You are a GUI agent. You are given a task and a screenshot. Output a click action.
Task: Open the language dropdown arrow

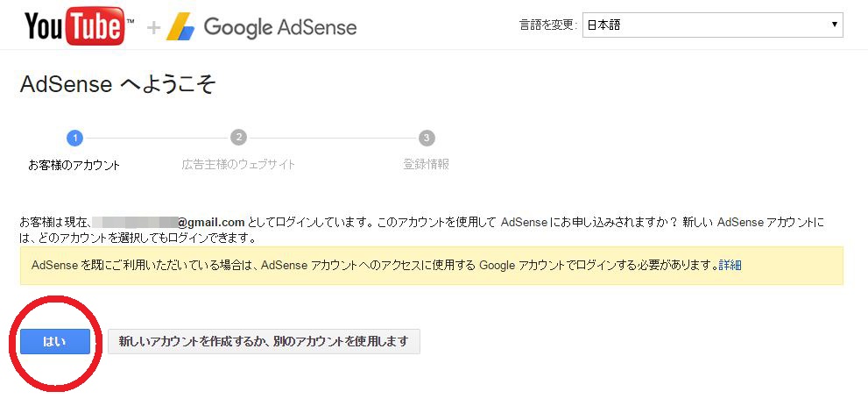(834, 25)
